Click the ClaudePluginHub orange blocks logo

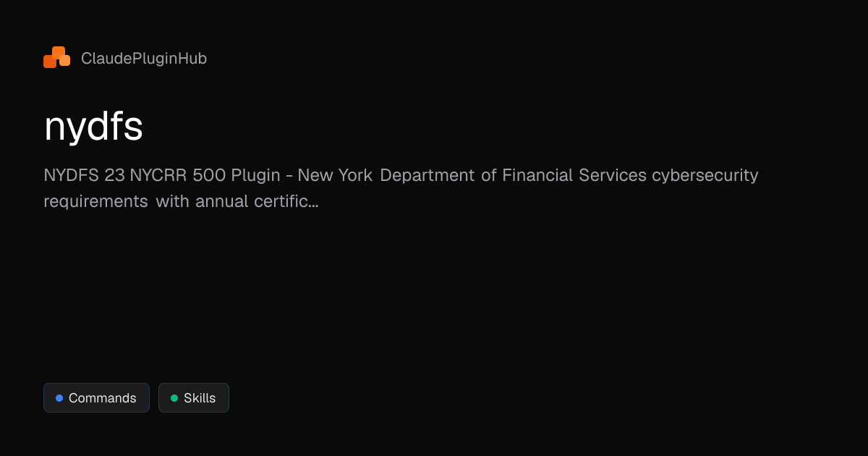point(56,57)
